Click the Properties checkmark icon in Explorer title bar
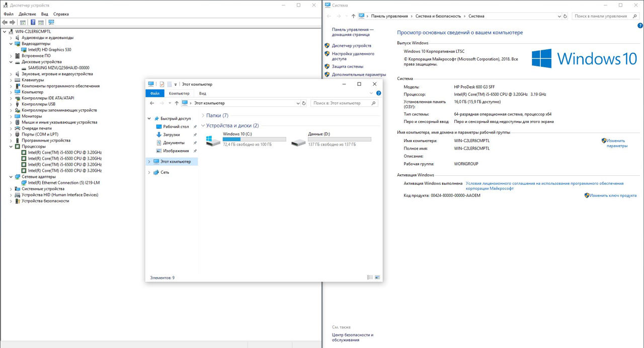This screenshot has height=348, width=644. tap(162, 84)
